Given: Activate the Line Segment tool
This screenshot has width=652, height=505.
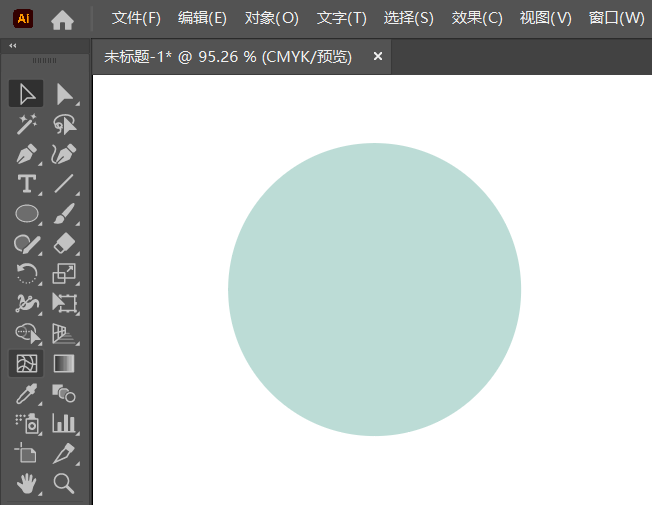Looking at the screenshot, I should click(64, 184).
